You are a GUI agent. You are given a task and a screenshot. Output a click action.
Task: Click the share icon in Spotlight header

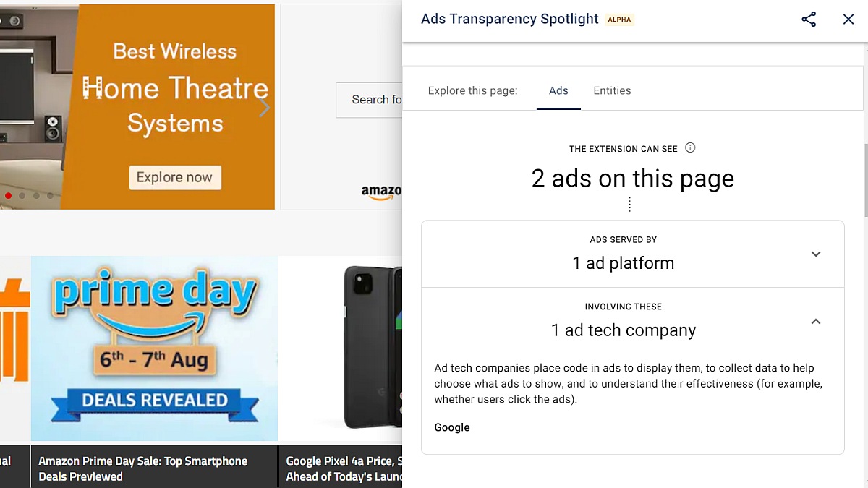[809, 20]
